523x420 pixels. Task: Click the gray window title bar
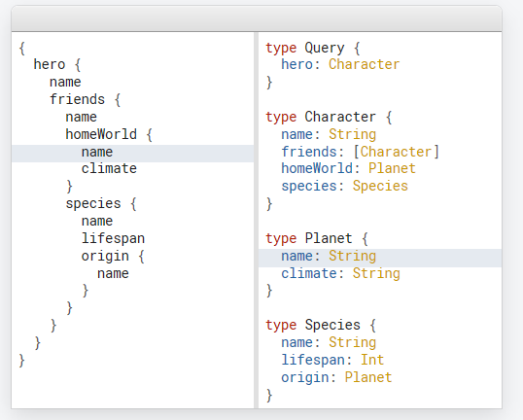click(257, 18)
